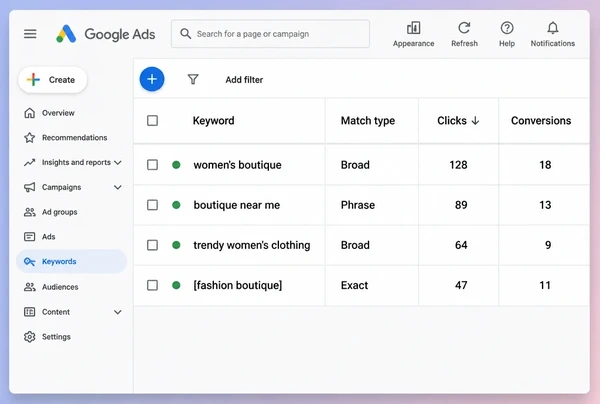Open the Notifications bell

tap(553, 28)
